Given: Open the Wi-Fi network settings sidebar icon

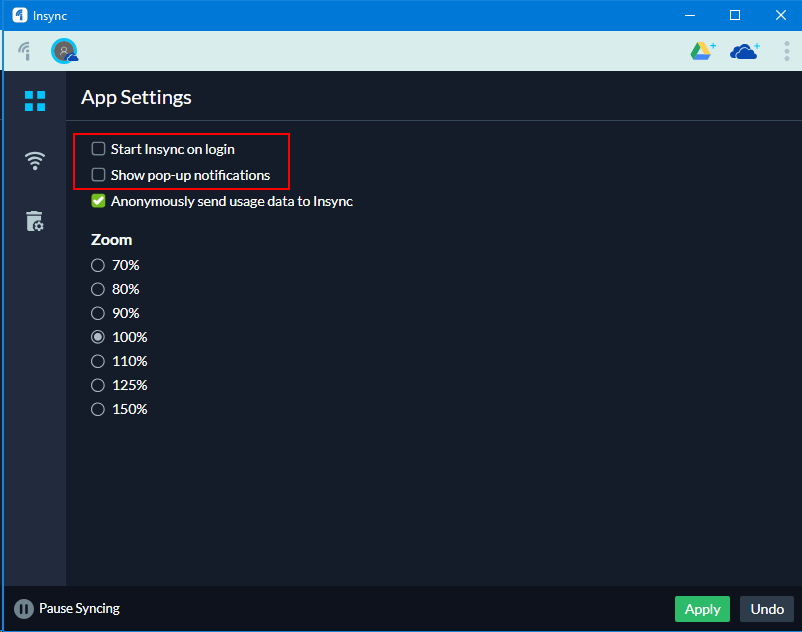Looking at the screenshot, I should [x=35, y=161].
